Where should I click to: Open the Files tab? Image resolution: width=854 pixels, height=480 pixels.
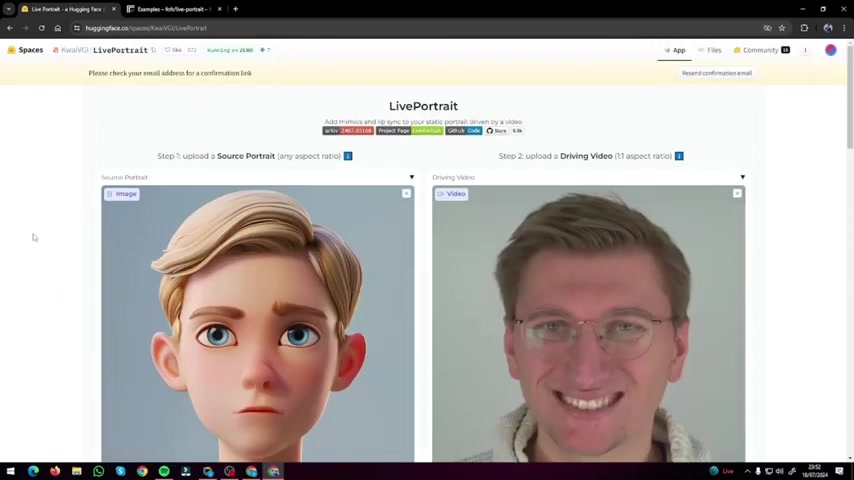[x=710, y=50]
